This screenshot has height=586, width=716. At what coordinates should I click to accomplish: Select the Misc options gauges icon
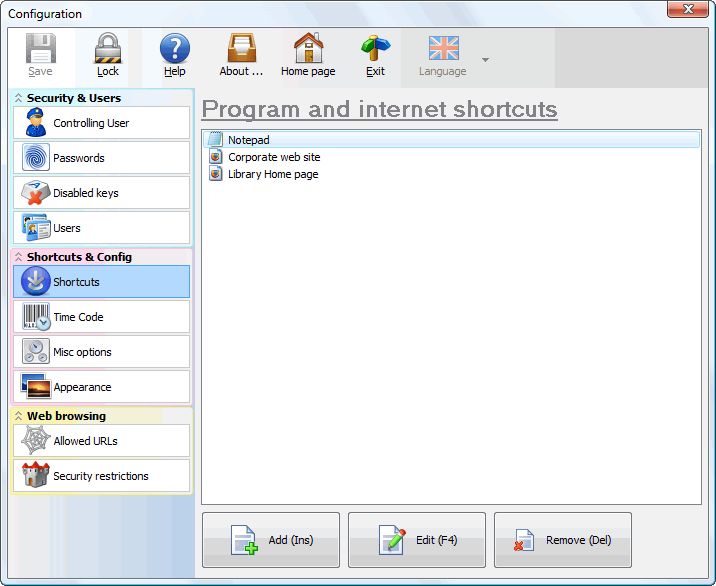[36, 351]
